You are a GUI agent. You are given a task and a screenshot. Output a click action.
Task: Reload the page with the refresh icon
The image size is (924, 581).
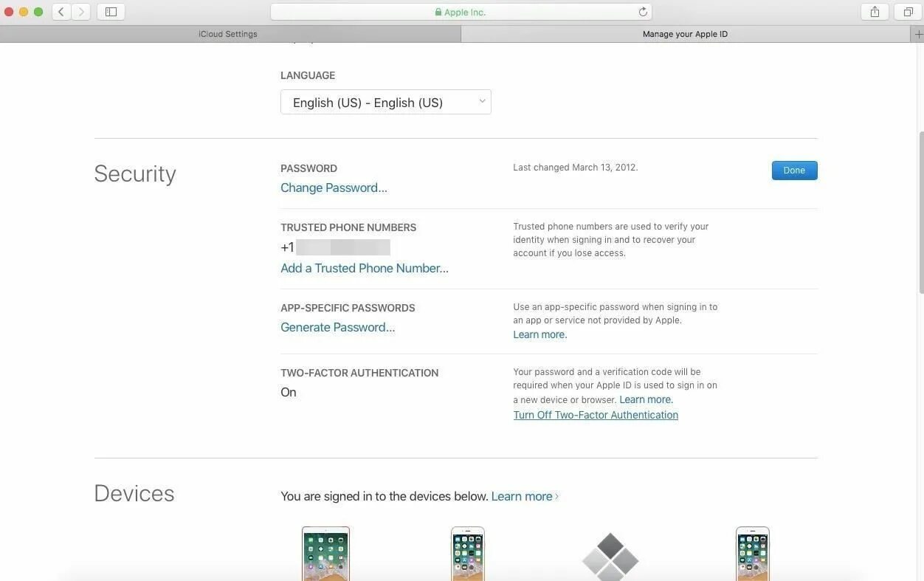(x=643, y=12)
